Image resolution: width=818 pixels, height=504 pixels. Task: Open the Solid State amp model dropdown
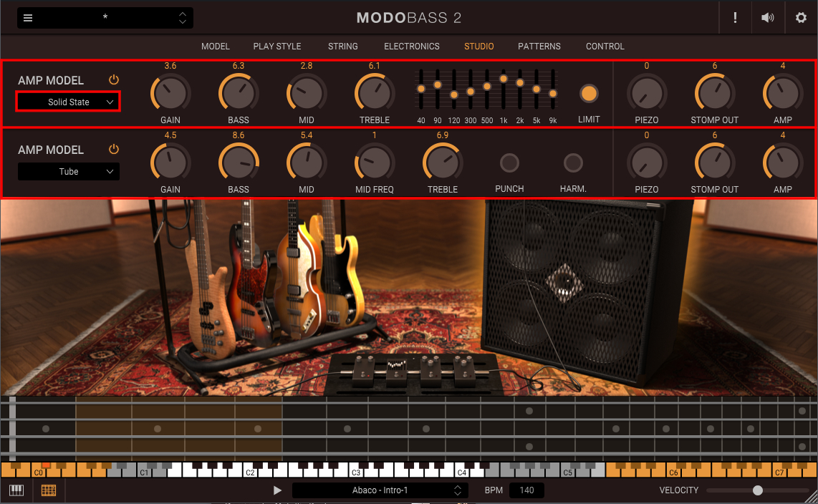[69, 102]
